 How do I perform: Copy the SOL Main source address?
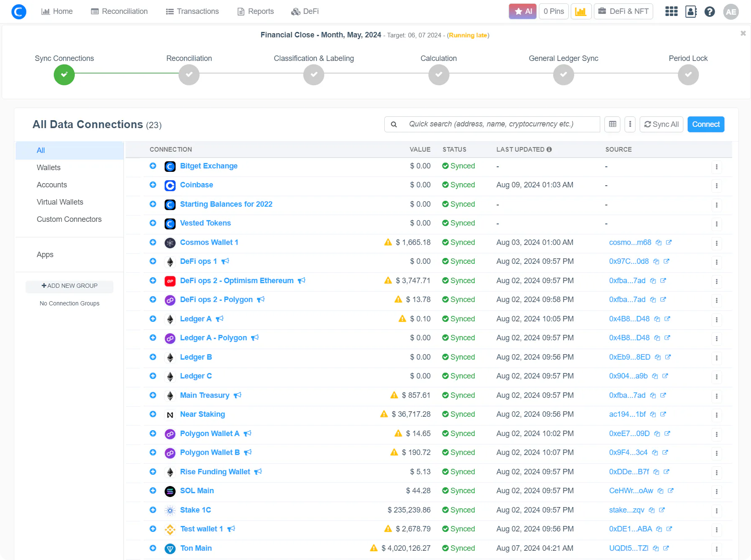(661, 491)
